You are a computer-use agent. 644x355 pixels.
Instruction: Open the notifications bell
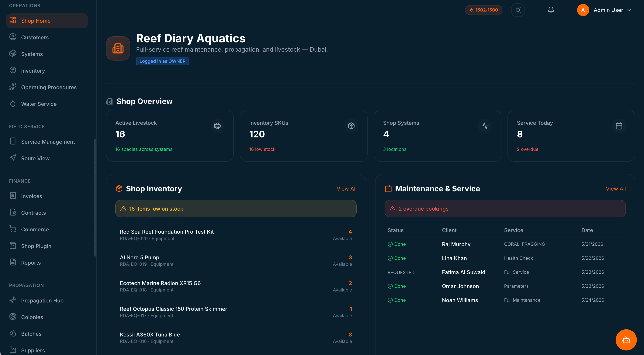551,10
